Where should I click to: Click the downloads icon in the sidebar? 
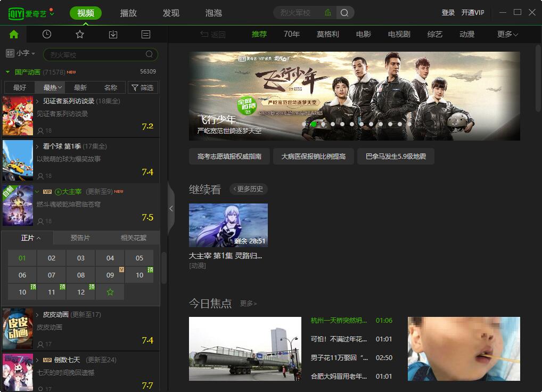point(112,34)
